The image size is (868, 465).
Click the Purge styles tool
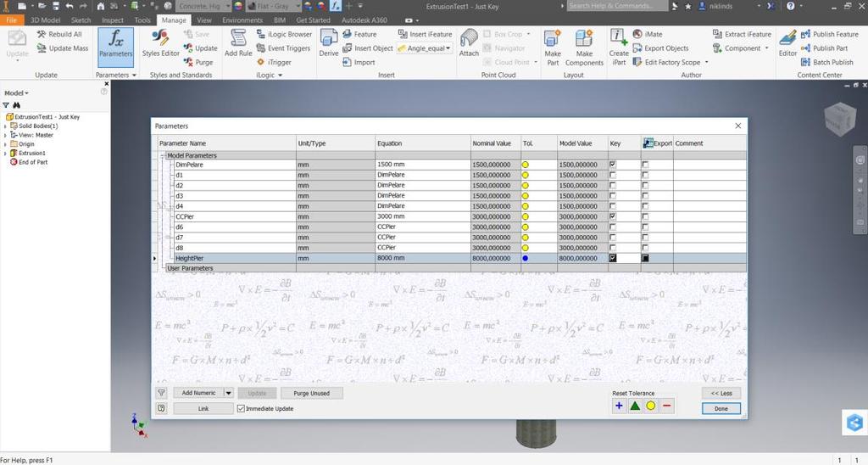pos(198,62)
